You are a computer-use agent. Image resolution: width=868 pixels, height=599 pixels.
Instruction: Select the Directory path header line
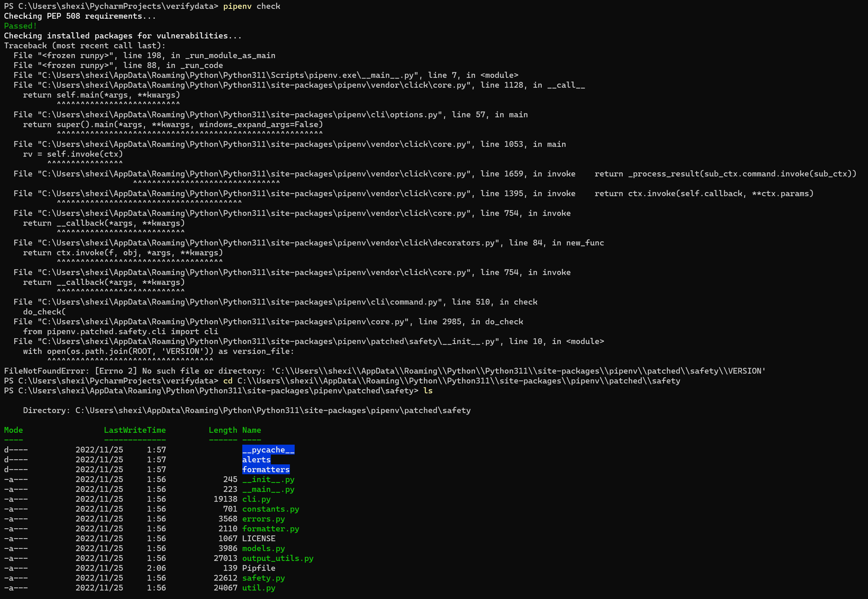pos(247,410)
